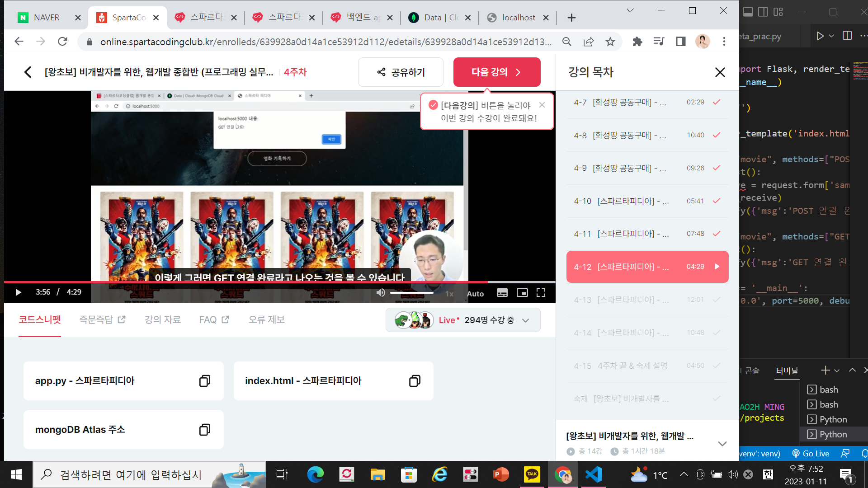Open run options dropdown in VS Code
This screenshot has width=868, height=488.
click(831, 36)
